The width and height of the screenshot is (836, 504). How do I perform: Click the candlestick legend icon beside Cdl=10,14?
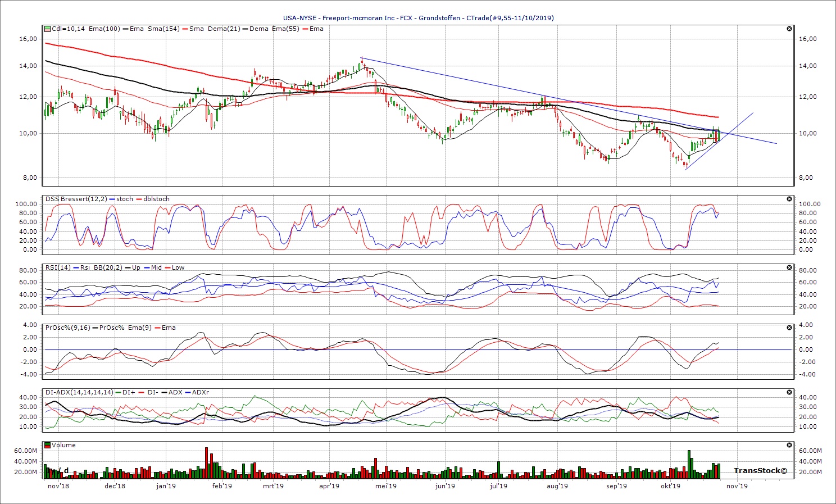point(48,29)
